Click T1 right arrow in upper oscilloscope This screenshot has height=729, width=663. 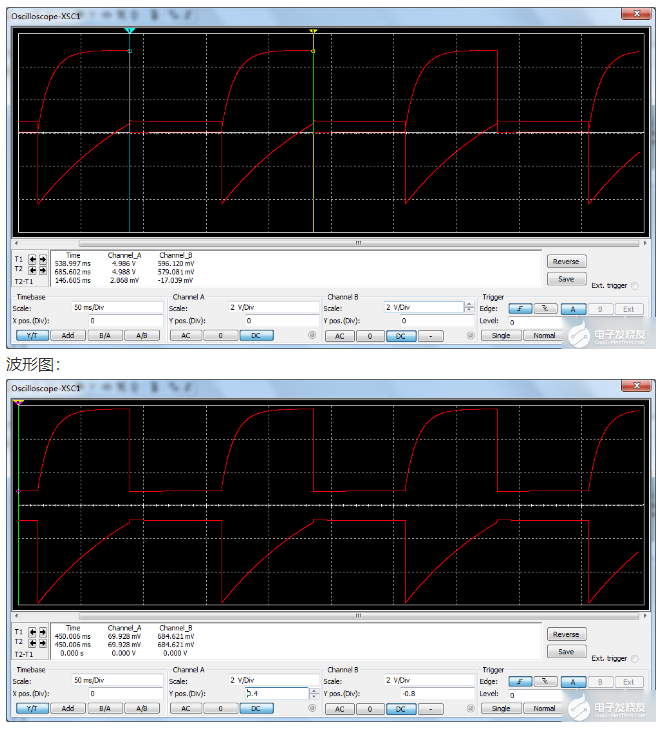[x=43, y=259]
